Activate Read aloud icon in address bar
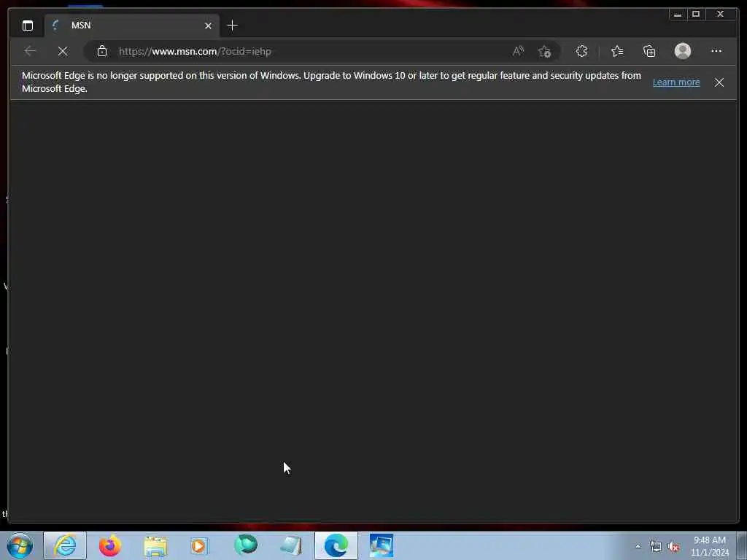 point(519,51)
